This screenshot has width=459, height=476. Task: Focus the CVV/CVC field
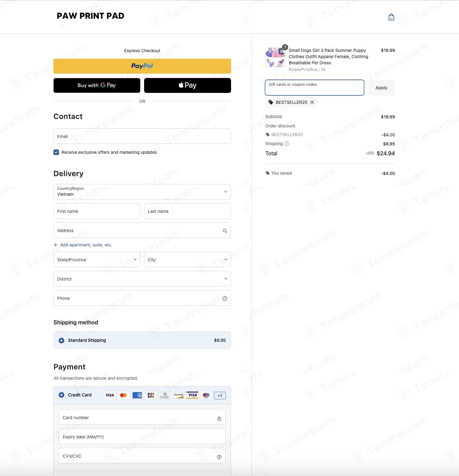(142, 455)
